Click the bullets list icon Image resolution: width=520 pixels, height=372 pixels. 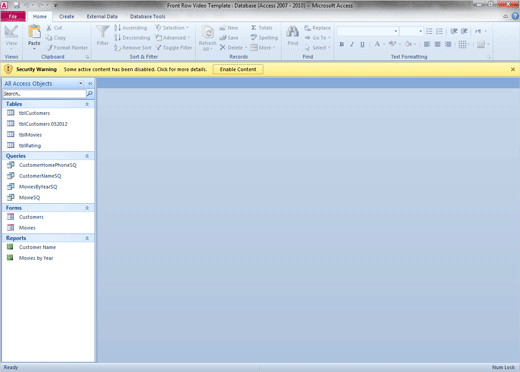click(429, 31)
